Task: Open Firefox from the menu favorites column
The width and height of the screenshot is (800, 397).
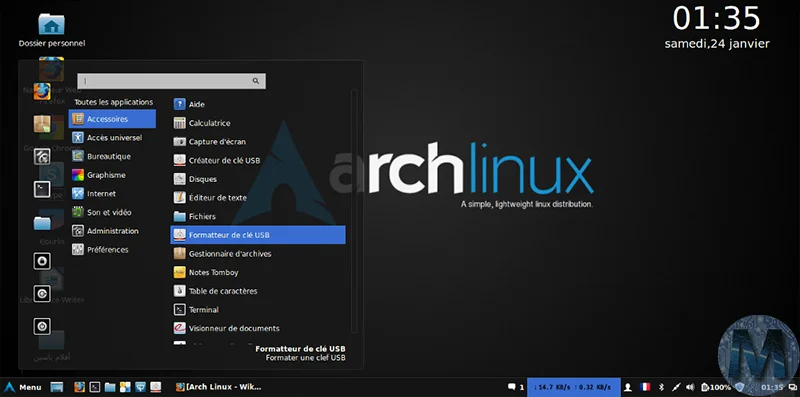Action: (x=42, y=92)
